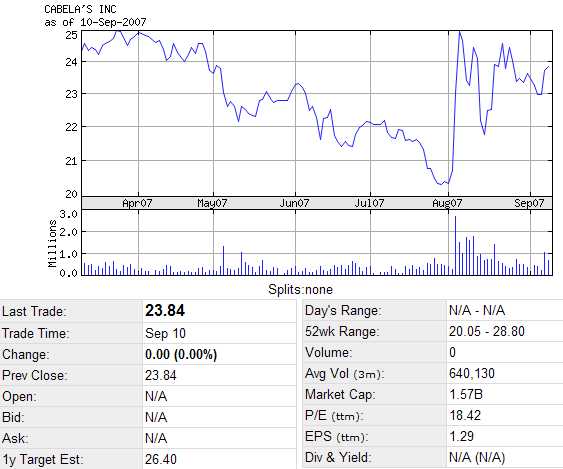Click the 'P/E (ttm):' label

(334, 415)
